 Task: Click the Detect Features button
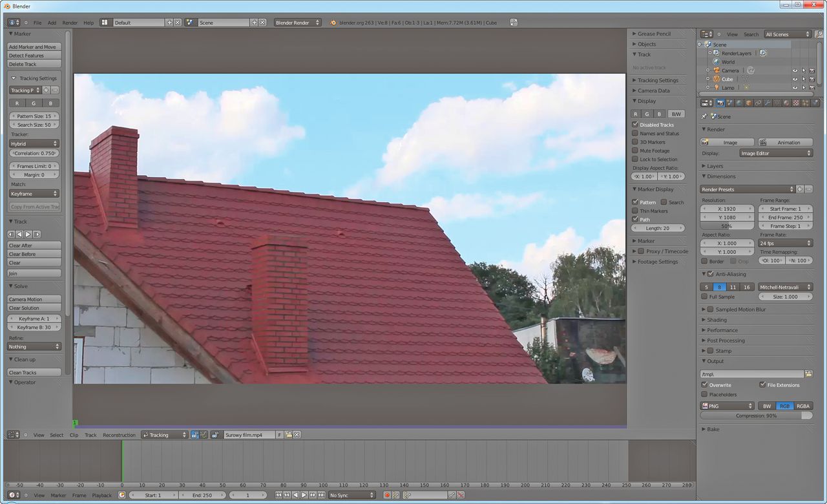point(34,56)
